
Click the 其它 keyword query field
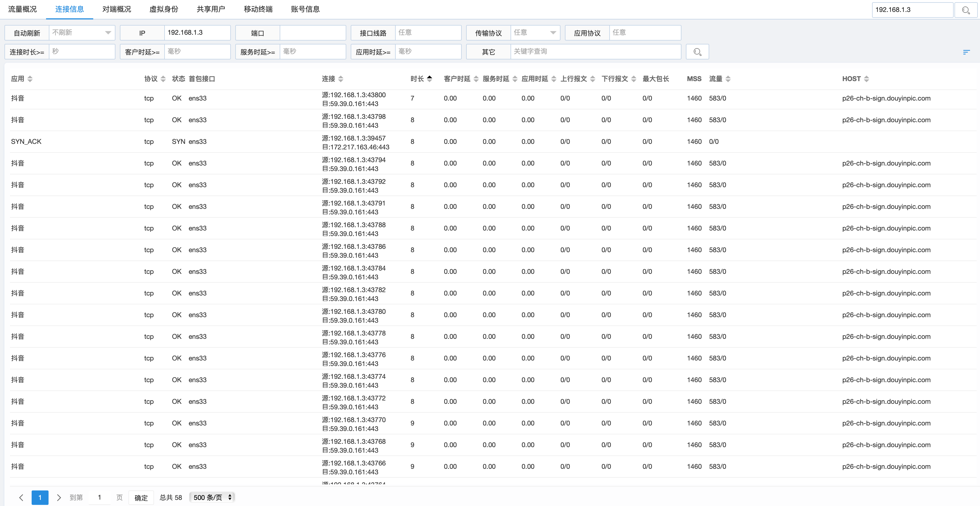click(595, 51)
